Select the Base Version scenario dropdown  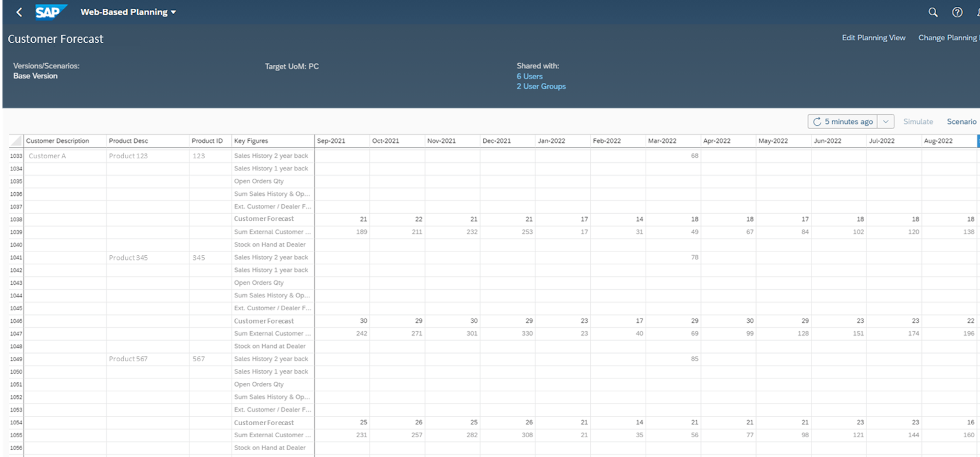click(35, 76)
